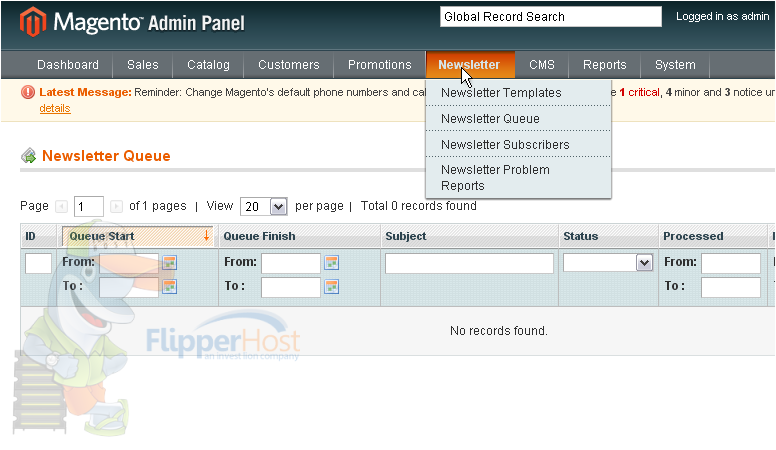Click Queue Start From date field
The height and width of the screenshot is (450, 776).
[x=129, y=263]
